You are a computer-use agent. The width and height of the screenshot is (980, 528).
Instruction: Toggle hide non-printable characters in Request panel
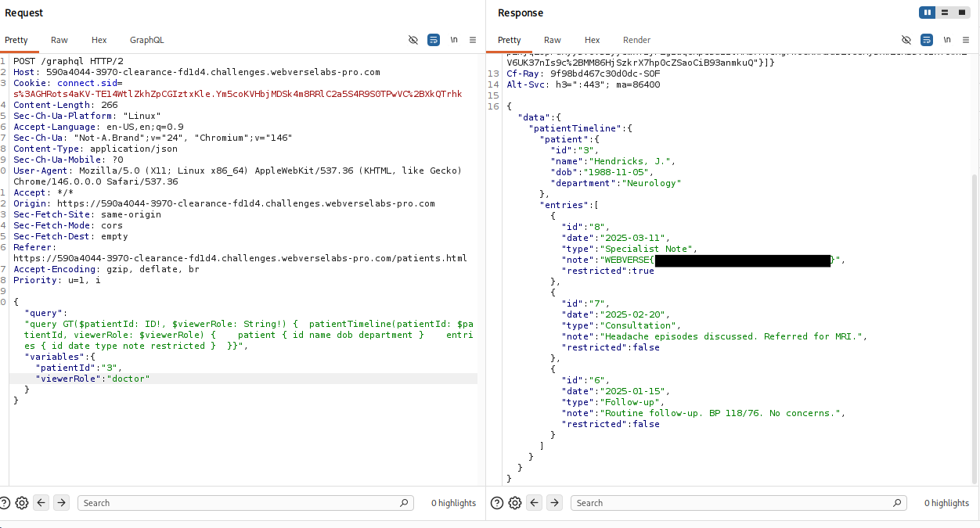[x=413, y=40]
